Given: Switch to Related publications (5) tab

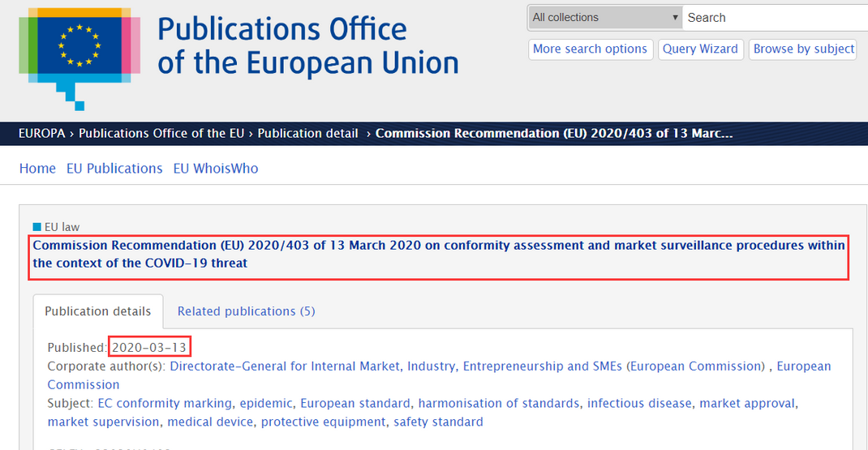Looking at the screenshot, I should click(246, 311).
